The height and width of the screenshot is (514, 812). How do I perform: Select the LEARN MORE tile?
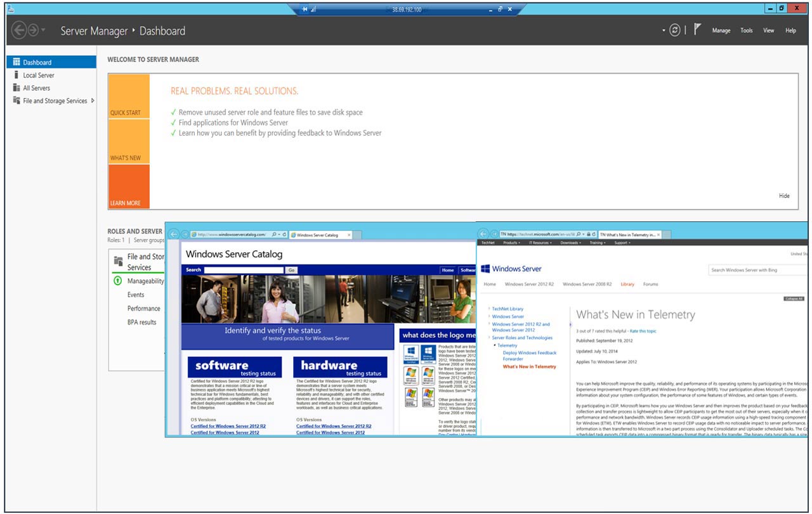point(129,187)
